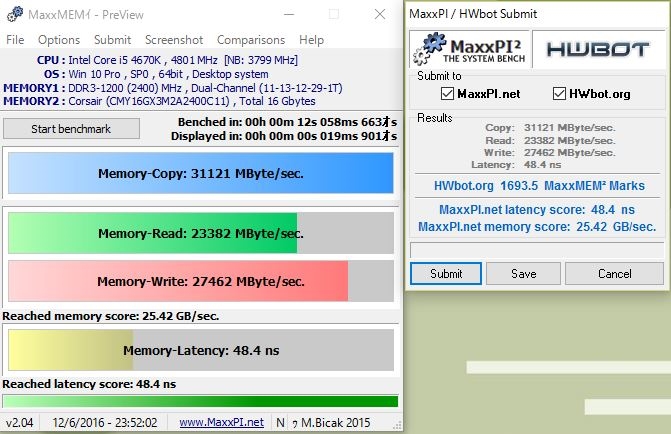The height and width of the screenshot is (434, 671).
Task: Click the empty text field above Submit button
Action: point(537,250)
